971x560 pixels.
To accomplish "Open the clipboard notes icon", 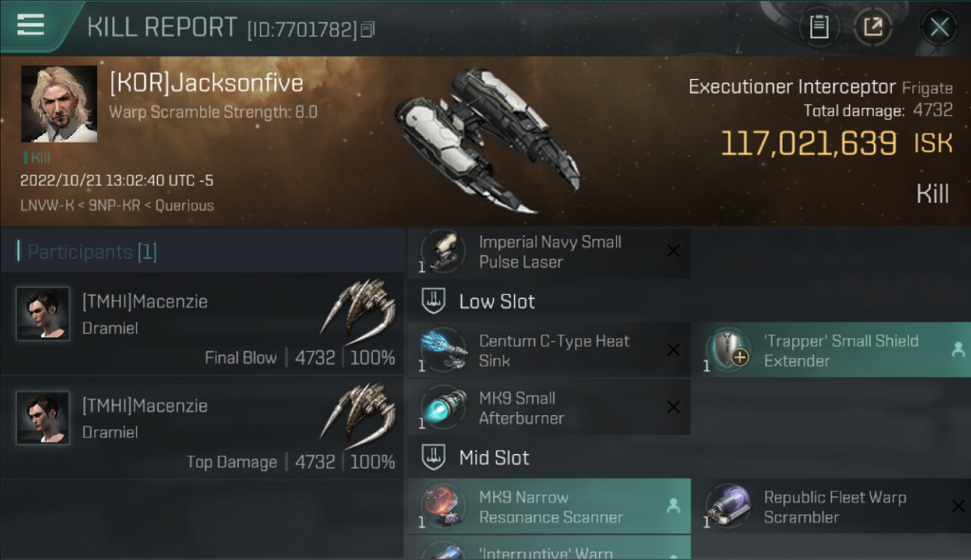I will (819, 28).
